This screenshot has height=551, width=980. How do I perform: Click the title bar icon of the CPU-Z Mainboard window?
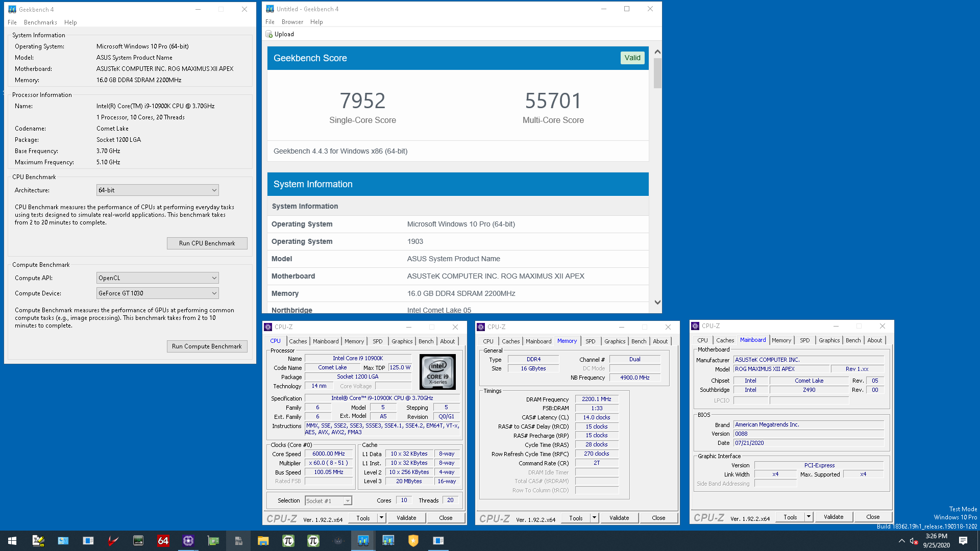695,326
